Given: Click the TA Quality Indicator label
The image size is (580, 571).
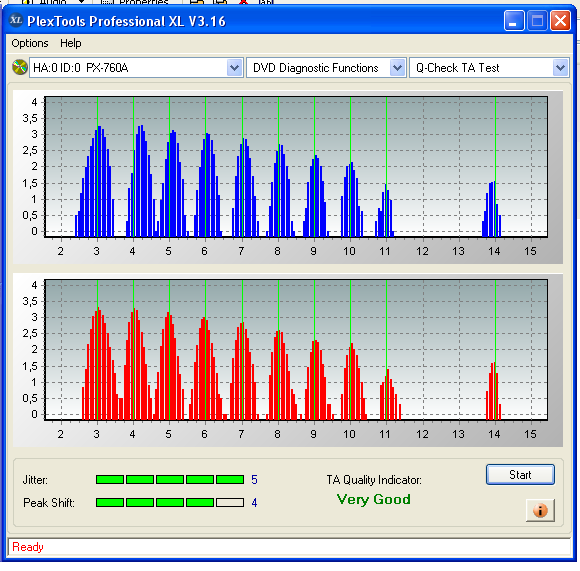Looking at the screenshot, I should 374,480.
